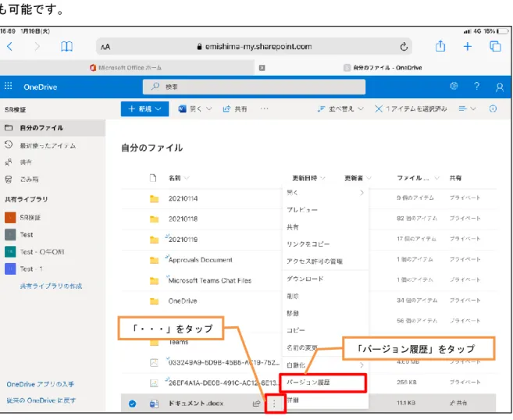Open the OneDrive folder in file list
The height and width of the screenshot is (420, 513).
pos(183,301)
